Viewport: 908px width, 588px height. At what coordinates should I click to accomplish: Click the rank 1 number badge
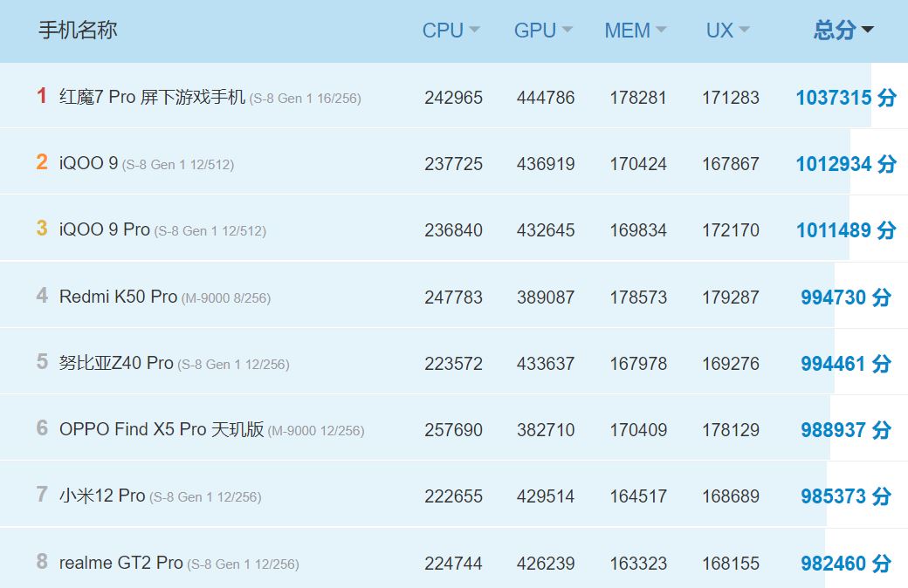tap(42, 96)
